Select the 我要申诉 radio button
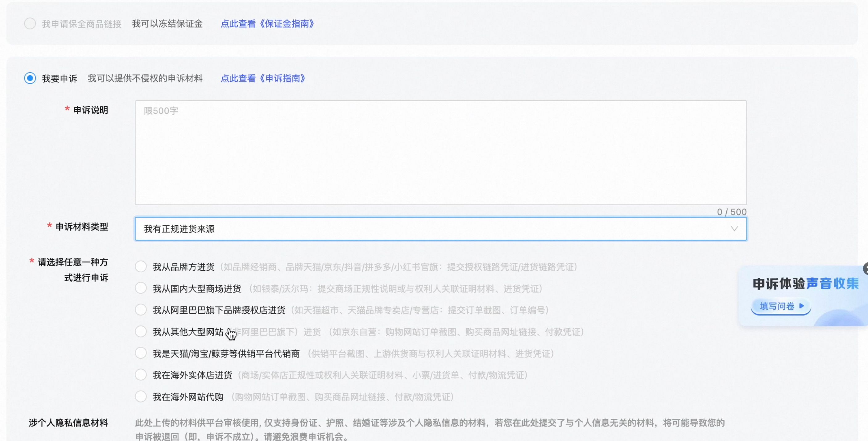The image size is (868, 441). click(30, 78)
